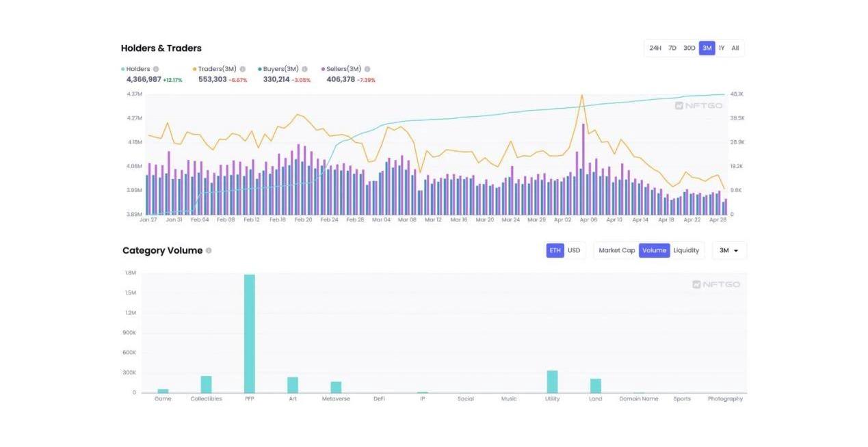Select the All time range button
Image resolution: width=868 pixels, height=447 pixels.
(735, 48)
